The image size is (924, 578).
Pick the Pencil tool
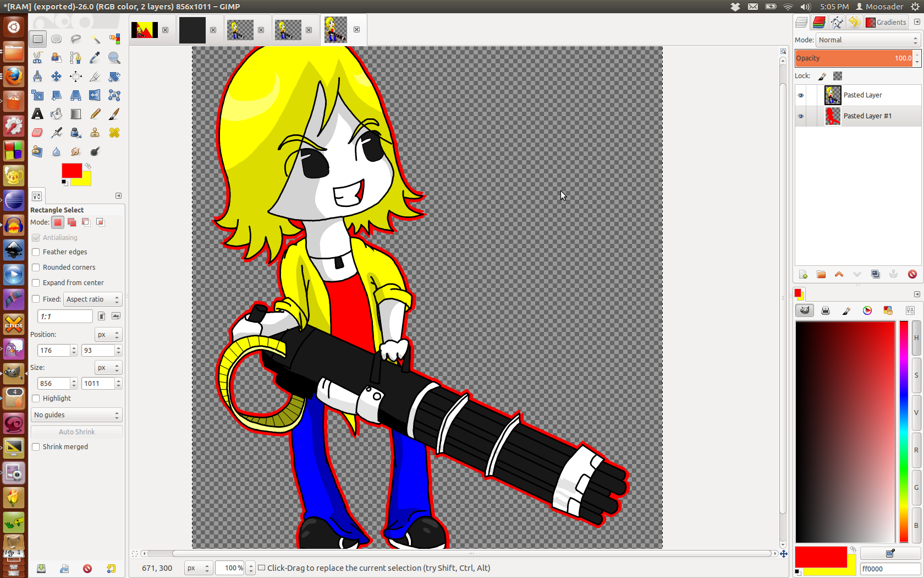coord(95,114)
